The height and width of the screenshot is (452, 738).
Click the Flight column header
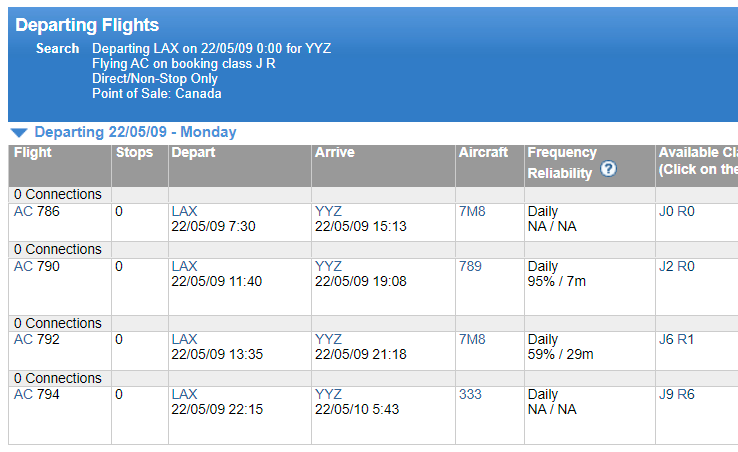pos(33,153)
